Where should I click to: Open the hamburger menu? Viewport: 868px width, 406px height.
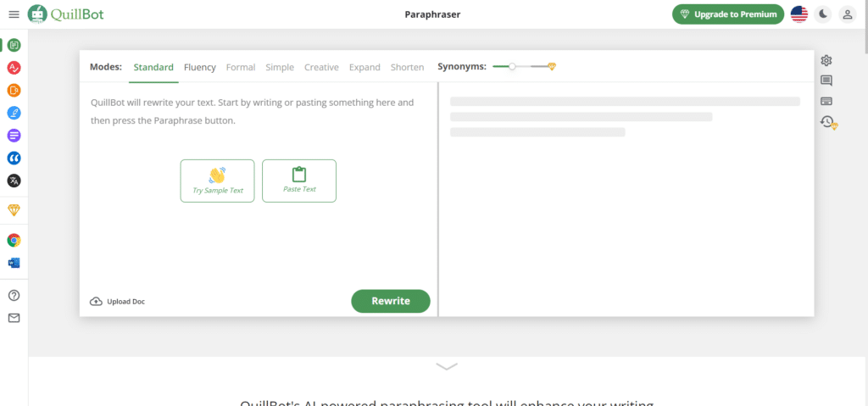tap(14, 14)
